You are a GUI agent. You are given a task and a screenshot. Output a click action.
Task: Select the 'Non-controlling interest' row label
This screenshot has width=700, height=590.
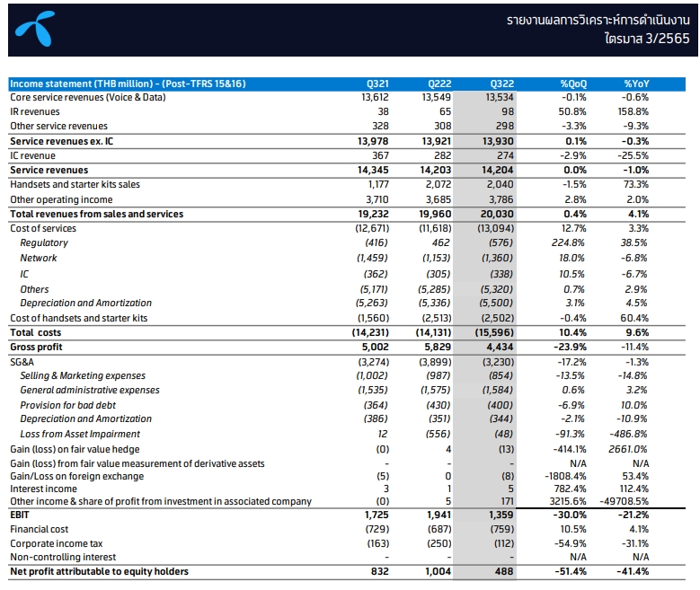click(63, 557)
